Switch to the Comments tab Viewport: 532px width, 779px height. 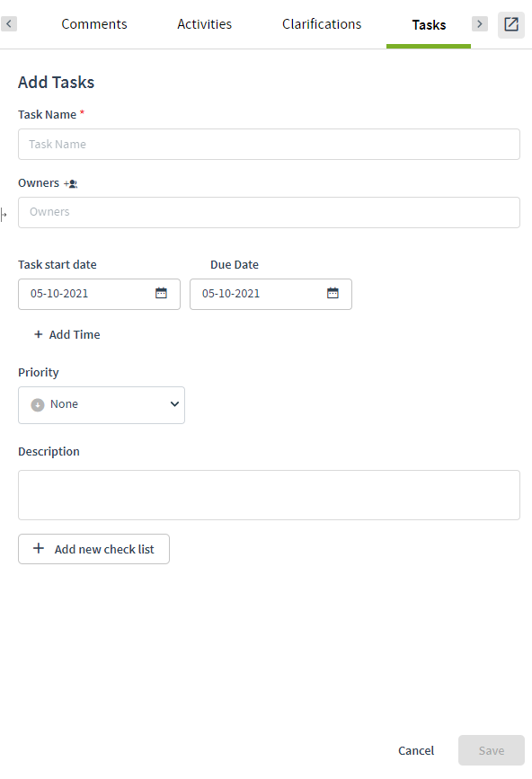pos(94,24)
